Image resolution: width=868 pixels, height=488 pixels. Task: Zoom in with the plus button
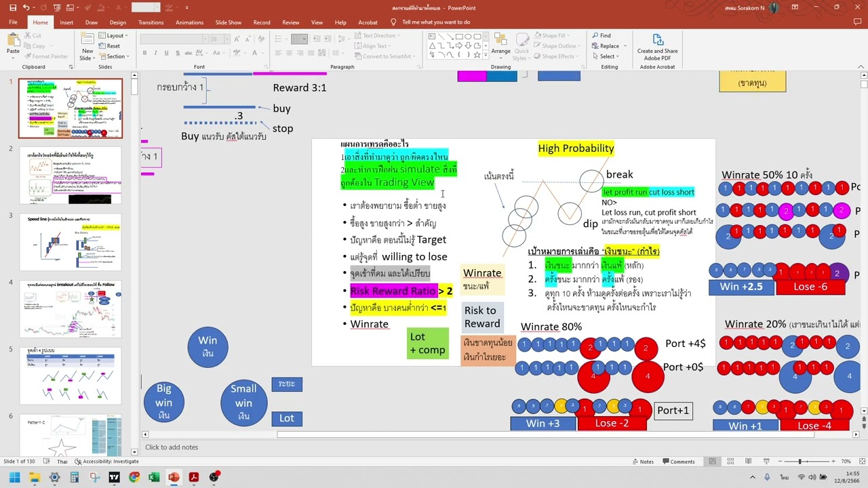click(833, 462)
